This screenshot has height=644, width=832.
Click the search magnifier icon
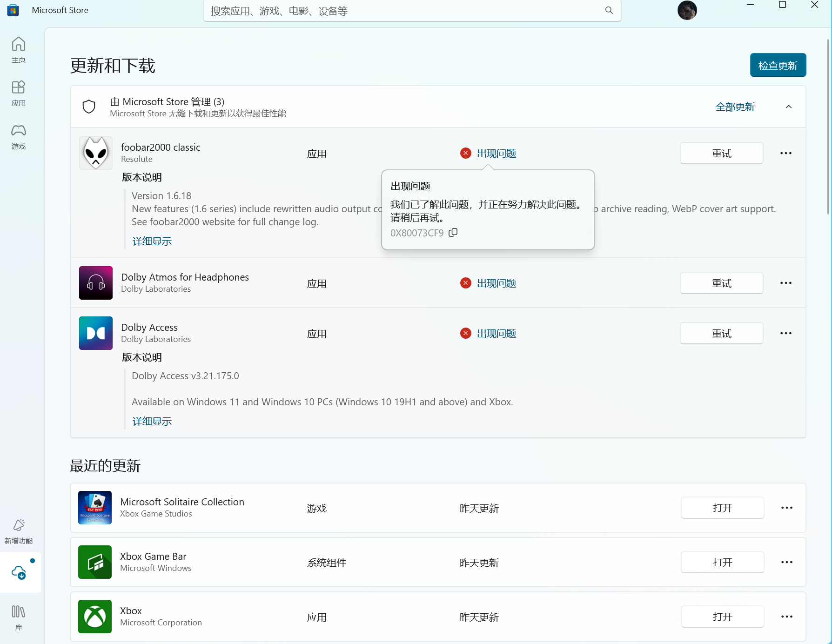(x=609, y=10)
